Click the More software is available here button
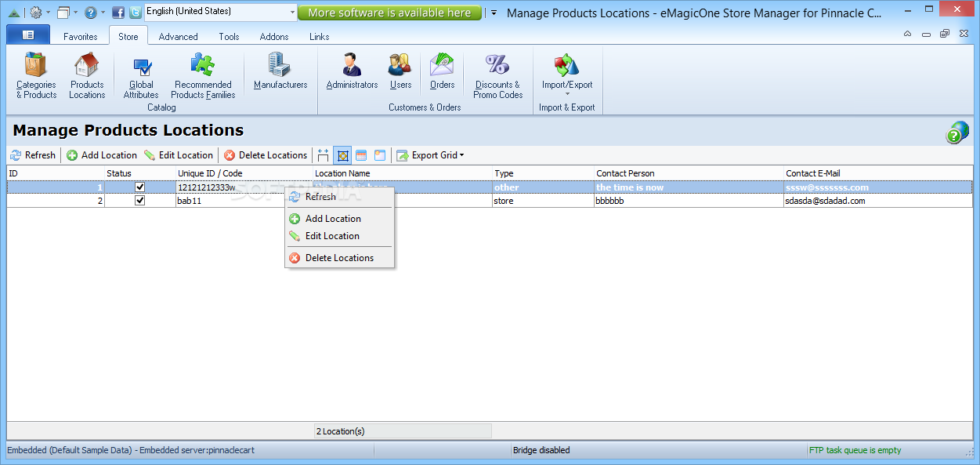980x465 pixels. click(389, 13)
